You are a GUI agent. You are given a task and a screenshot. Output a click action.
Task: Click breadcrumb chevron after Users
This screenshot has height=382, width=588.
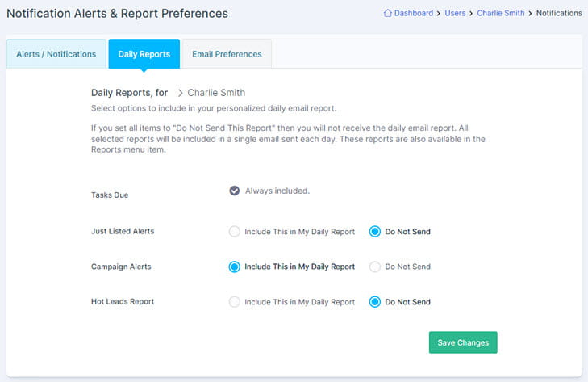pos(471,14)
